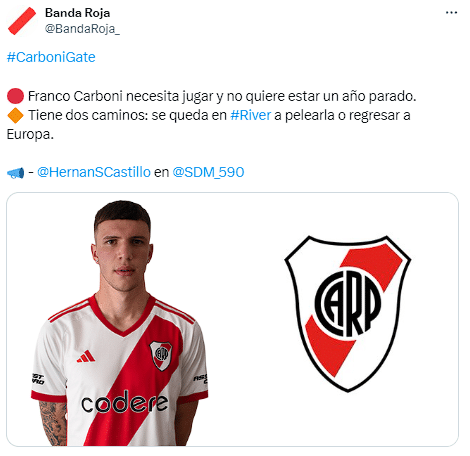Click the small crest on the jersey
The width and height of the screenshot is (470, 456).
pyautogui.click(x=161, y=356)
